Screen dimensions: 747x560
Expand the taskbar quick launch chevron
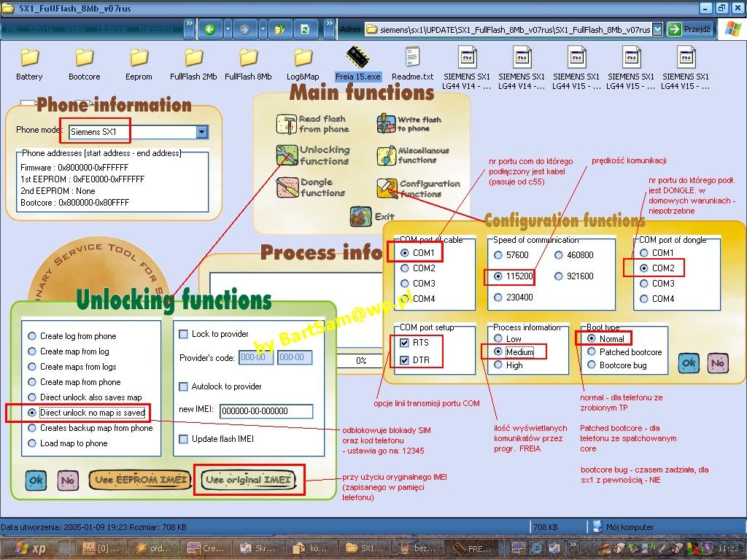point(573,545)
